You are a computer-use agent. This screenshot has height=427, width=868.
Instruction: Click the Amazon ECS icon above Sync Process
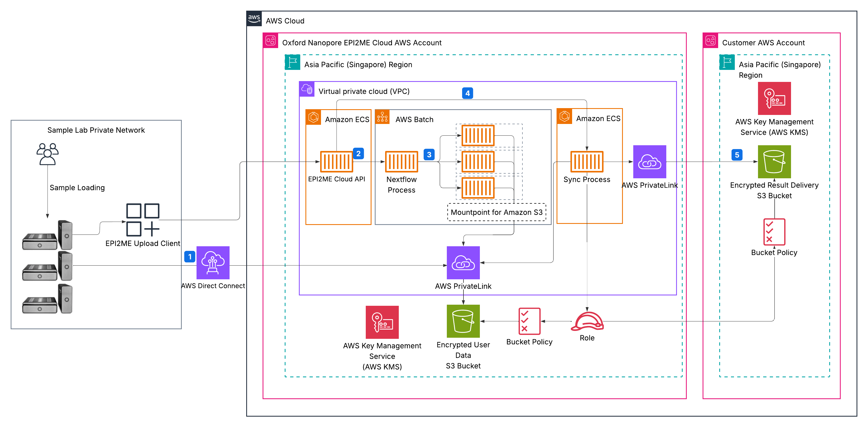[x=564, y=116]
